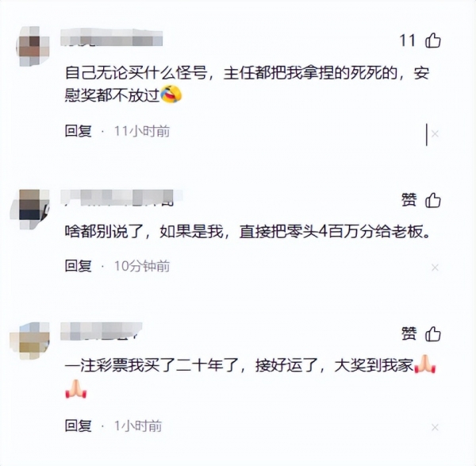Dismiss the third comment posted 1小时前

click(435, 427)
